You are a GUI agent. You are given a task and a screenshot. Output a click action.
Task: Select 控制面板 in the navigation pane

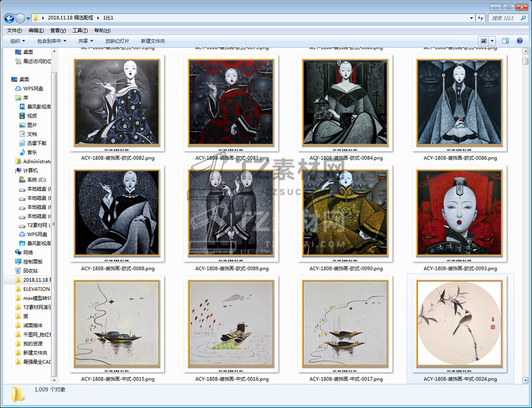(x=32, y=261)
